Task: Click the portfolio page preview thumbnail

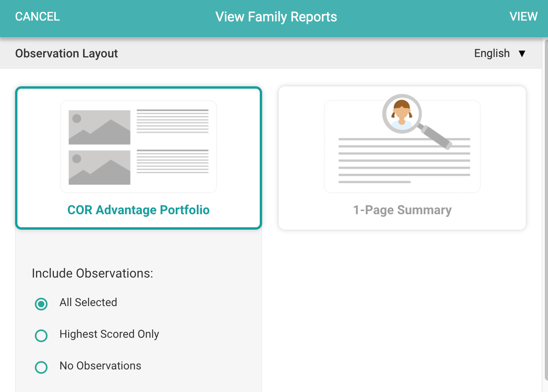Action: point(138,146)
